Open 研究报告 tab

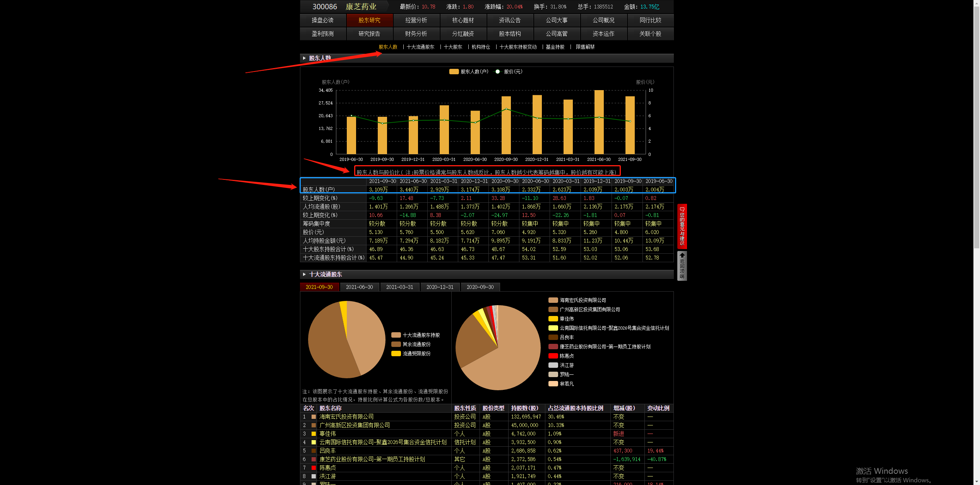(369, 34)
